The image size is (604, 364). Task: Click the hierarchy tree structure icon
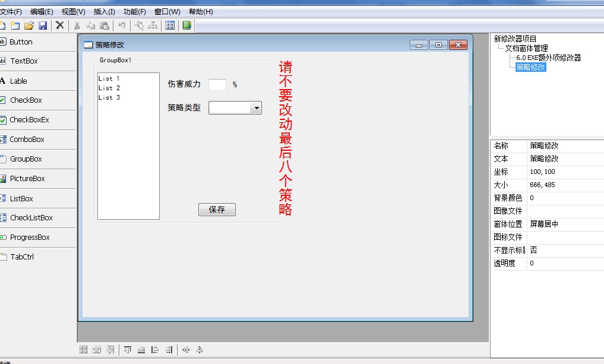(x=153, y=26)
